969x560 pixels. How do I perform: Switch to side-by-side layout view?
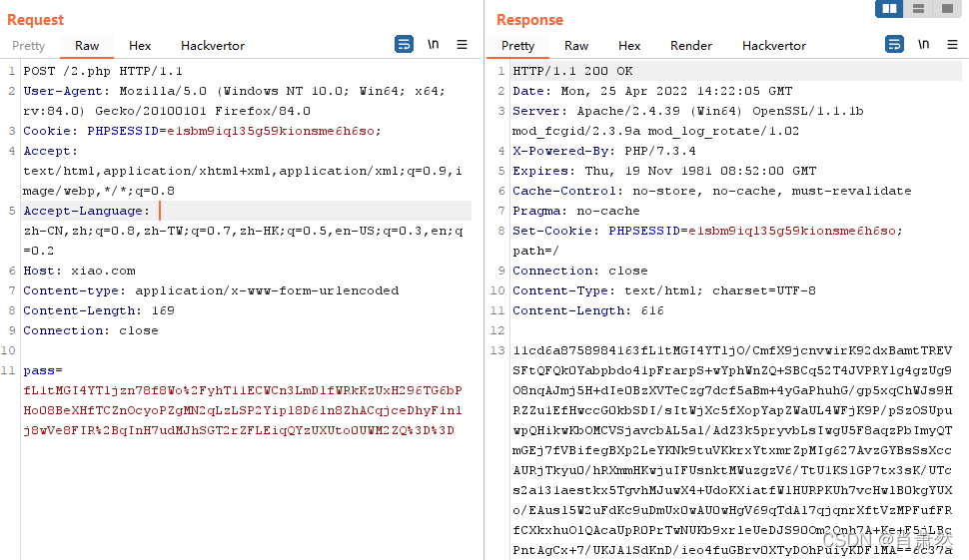pyautogui.click(x=889, y=9)
